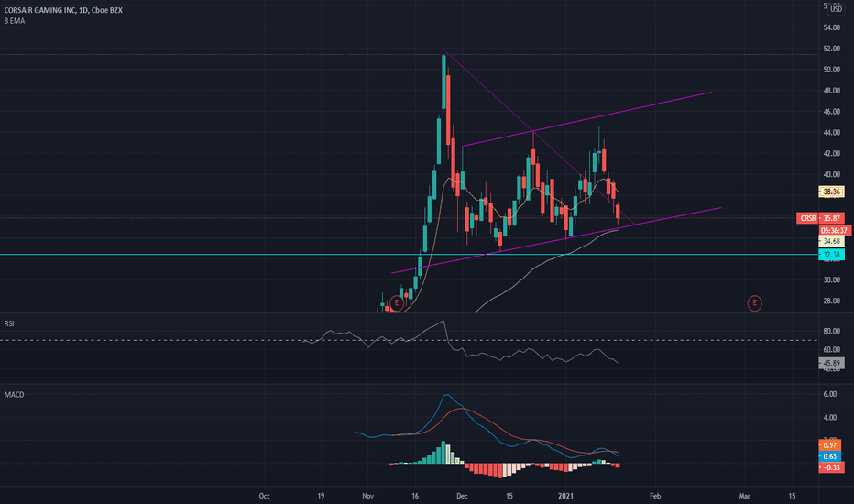Select the MACD indicator label
The width and height of the screenshot is (854, 504).
click(14, 394)
